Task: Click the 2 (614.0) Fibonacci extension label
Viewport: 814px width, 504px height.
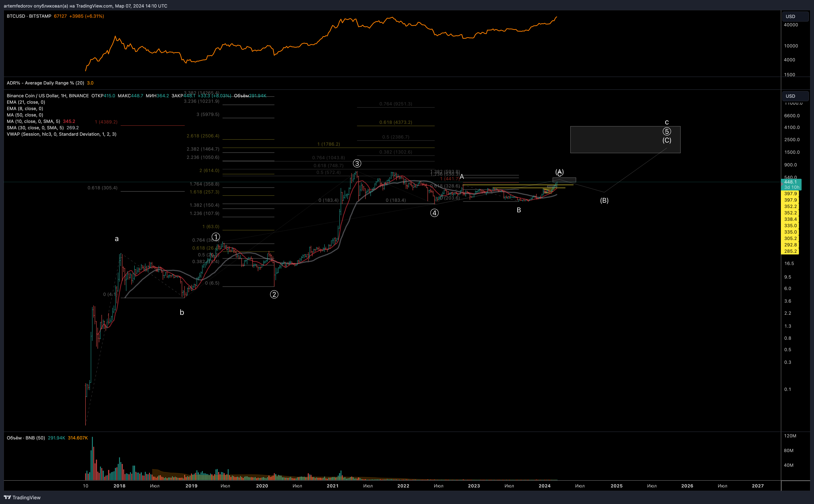Action: 209,170
